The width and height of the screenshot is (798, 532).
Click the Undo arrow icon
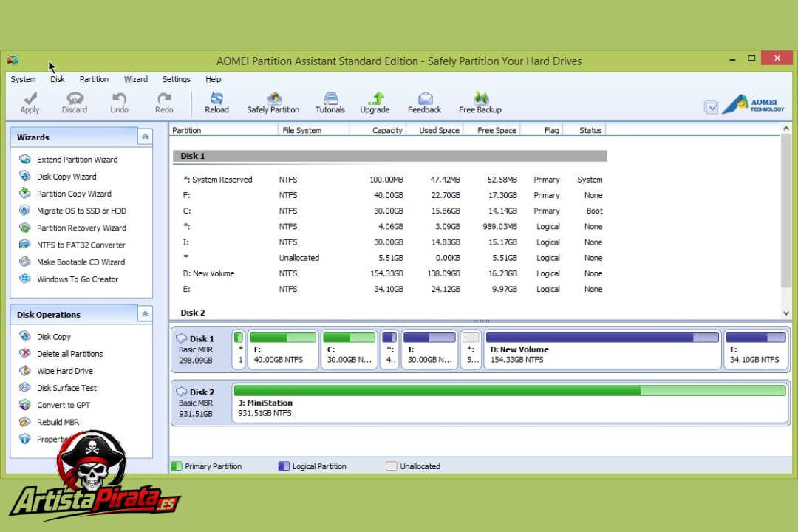click(x=119, y=102)
